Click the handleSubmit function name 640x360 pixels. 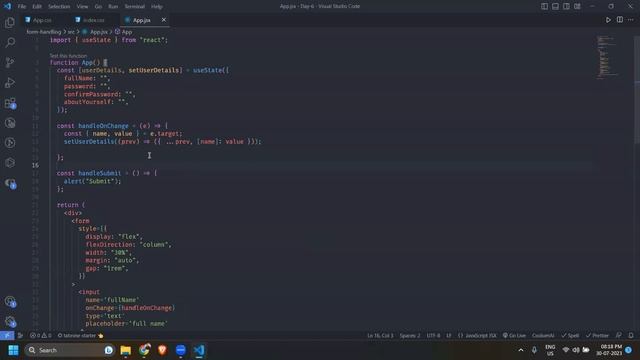coord(100,173)
